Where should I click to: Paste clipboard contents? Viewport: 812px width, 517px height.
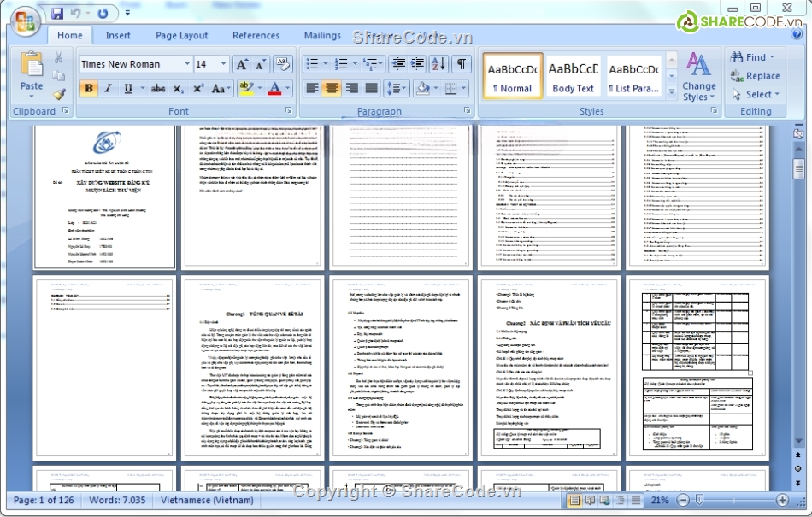[32, 75]
